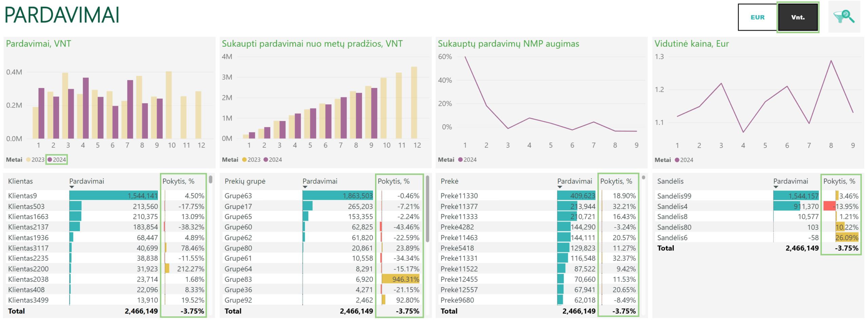Click 2024 legend dot in NMP augimas chart
Image resolution: width=868 pixels, height=322 pixels.
click(460, 160)
